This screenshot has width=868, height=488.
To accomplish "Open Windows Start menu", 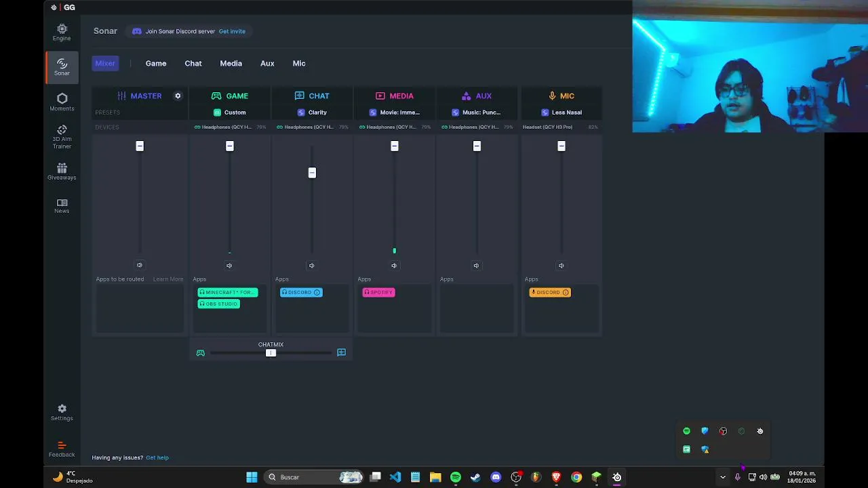I will 252,477.
